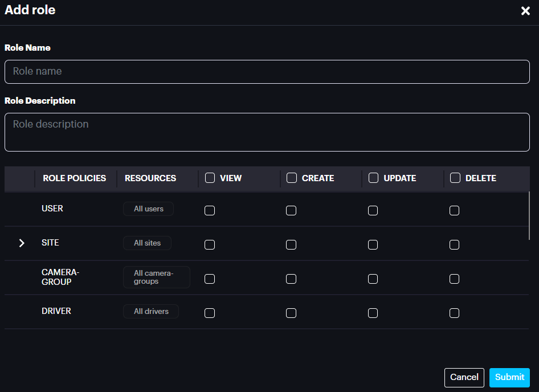Check the DELETE header checkbox
539x392 pixels.
(455, 178)
